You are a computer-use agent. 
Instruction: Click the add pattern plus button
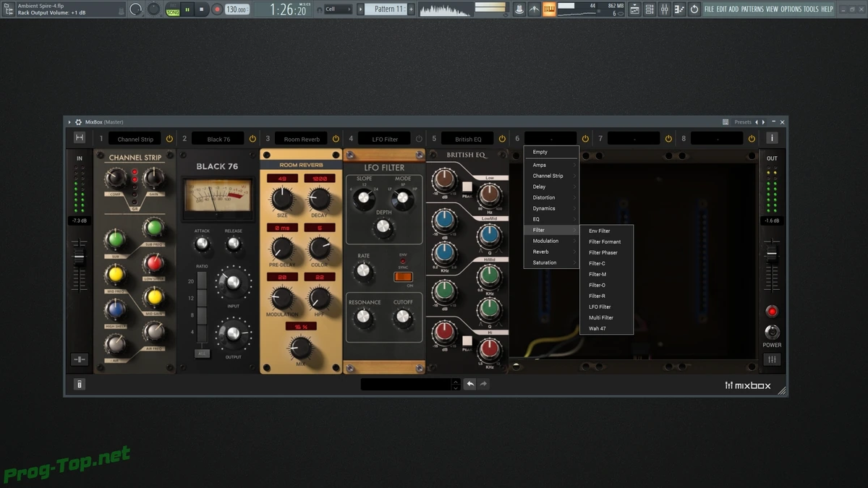point(412,9)
